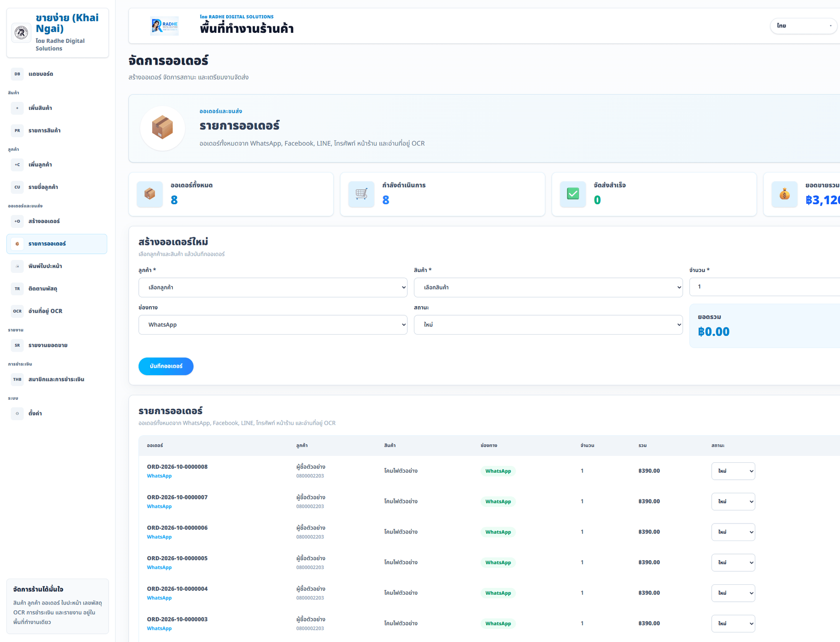Image resolution: width=840 pixels, height=642 pixels.
Task: Click the shopping cart in-progress icon
Action: tap(361, 194)
